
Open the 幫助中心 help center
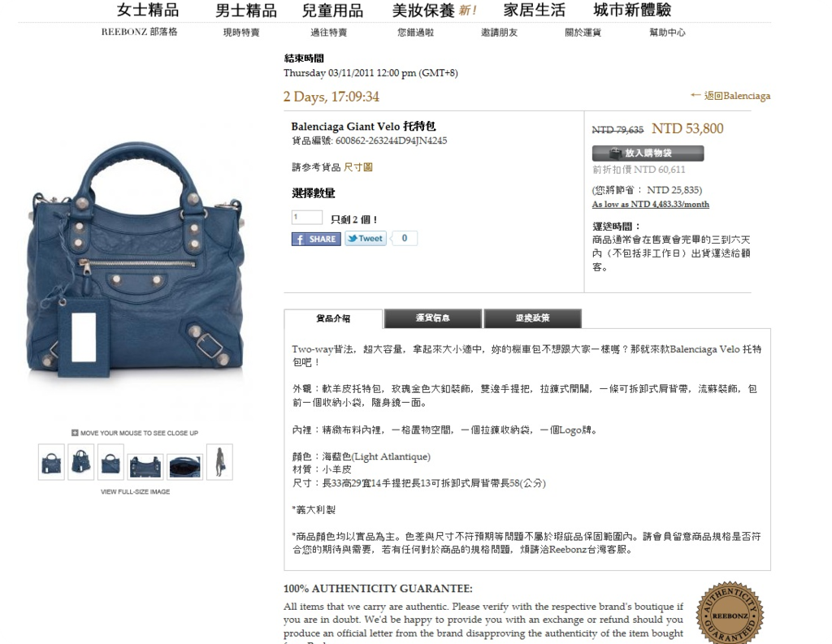point(668,32)
